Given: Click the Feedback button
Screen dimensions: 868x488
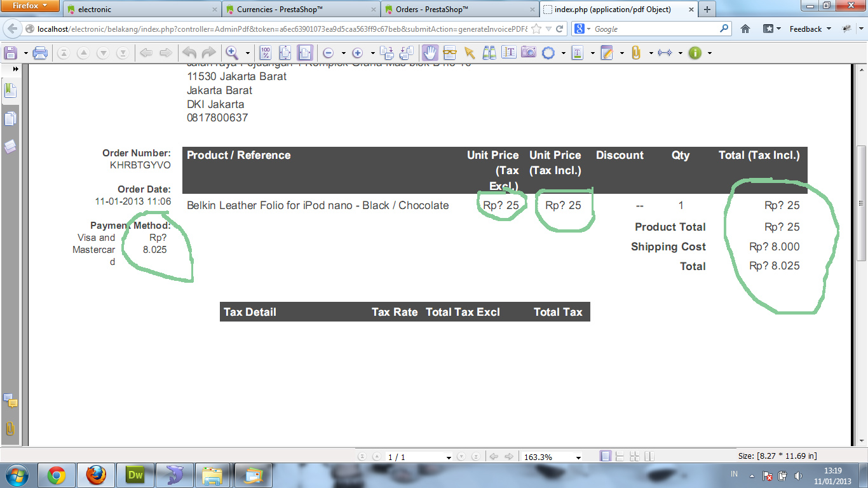Looking at the screenshot, I should pos(810,29).
